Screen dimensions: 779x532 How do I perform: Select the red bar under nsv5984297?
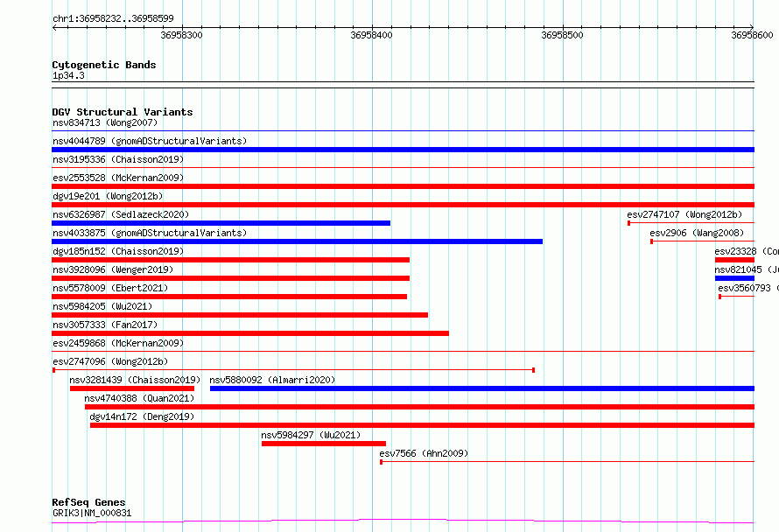click(324, 444)
